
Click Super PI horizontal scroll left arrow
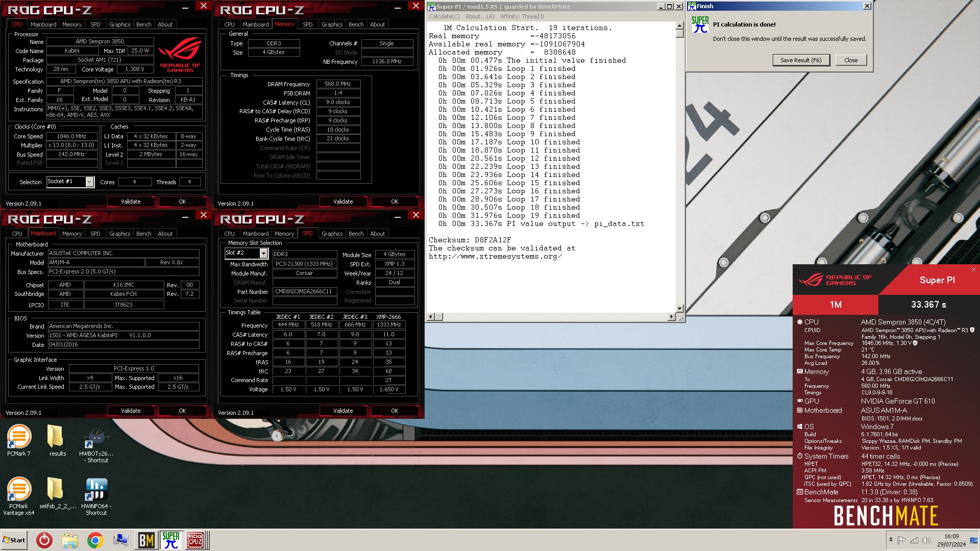point(431,317)
